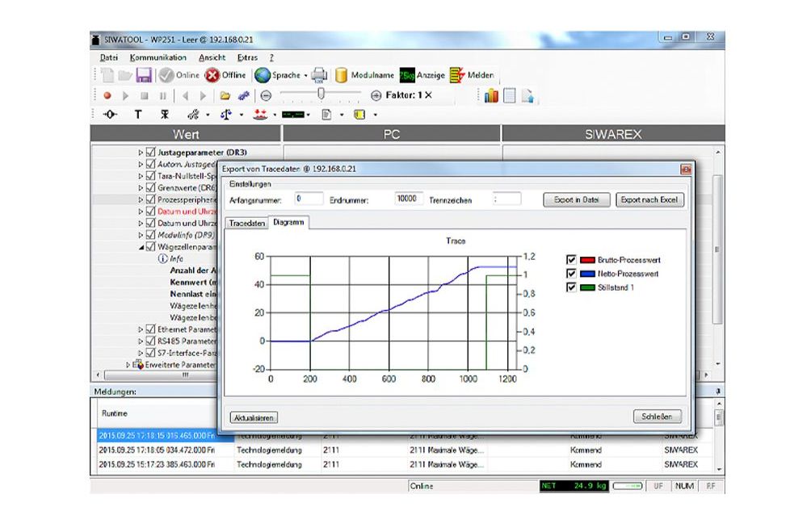The image size is (807, 532).
Task: Click the Aktualisieren button
Action: [x=254, y=418]
